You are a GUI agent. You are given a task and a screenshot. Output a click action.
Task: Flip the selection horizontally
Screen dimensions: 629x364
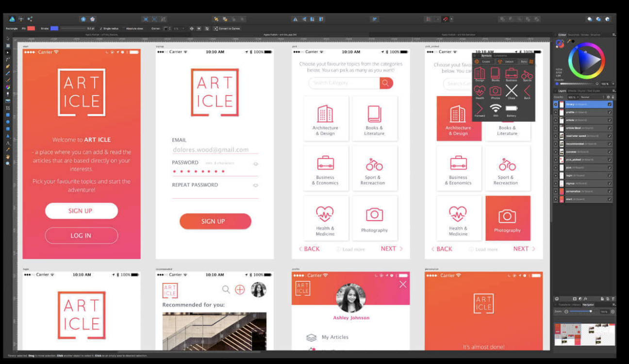click(x=295, y=19)
